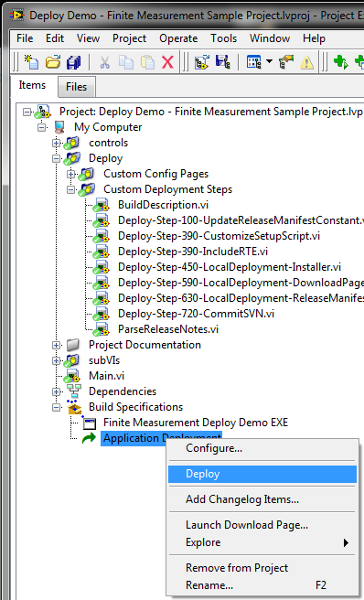The image size is (364, 600).
Task: Click the red X Delete icon
Action: [x=167, y=62]
